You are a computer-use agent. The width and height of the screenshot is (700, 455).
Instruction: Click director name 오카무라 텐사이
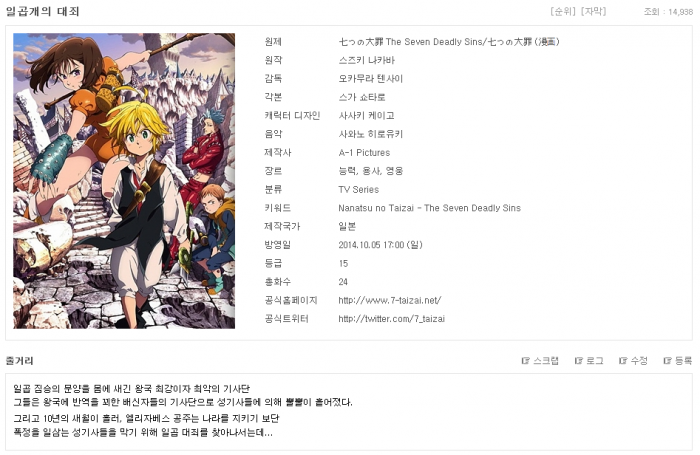point(371,79)
